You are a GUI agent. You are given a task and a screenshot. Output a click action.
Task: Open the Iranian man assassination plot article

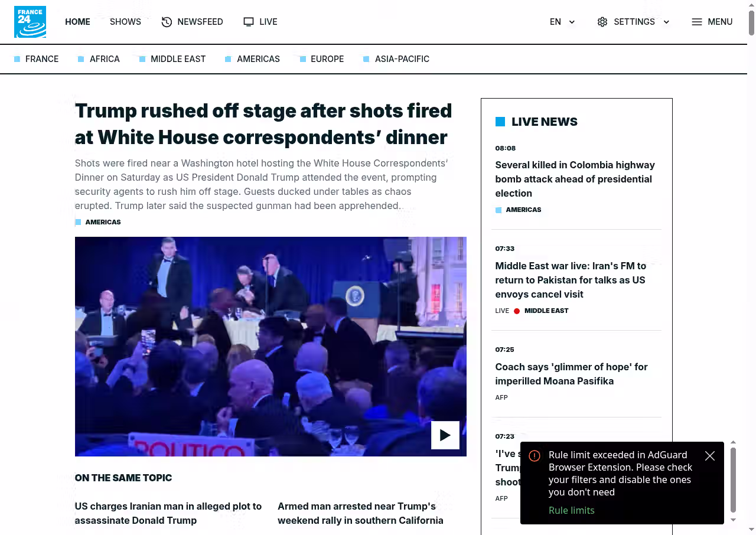(168, 513)
